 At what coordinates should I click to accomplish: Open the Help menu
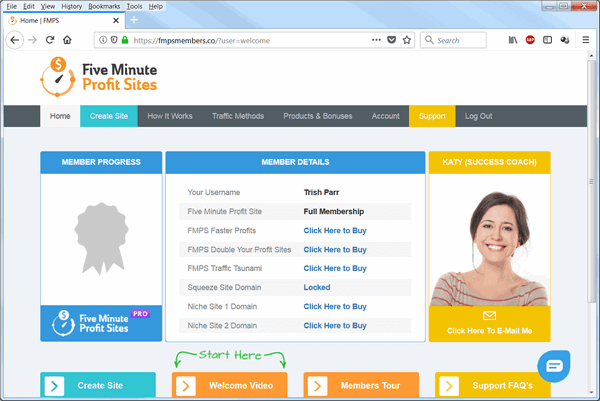(155, 6)
